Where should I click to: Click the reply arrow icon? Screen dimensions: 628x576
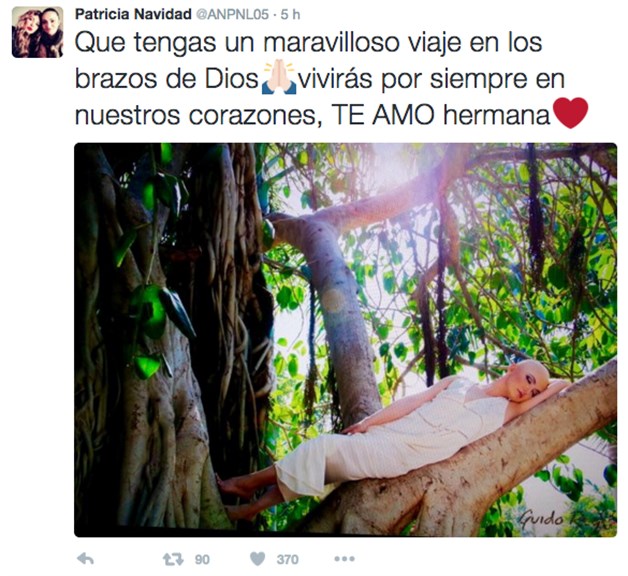tap(85, 558)
